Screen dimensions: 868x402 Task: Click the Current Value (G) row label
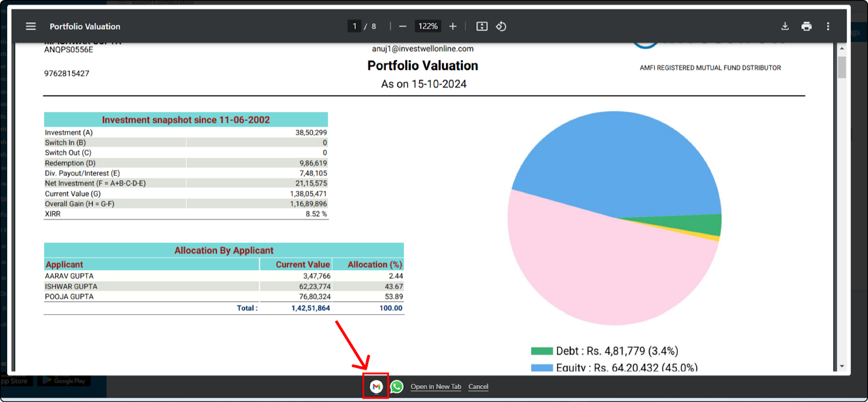click(x=73, y=194)
